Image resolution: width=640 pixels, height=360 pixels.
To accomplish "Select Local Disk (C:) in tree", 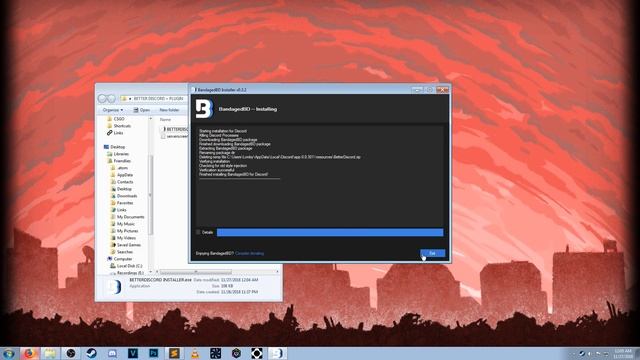I will tap(129, 266).
